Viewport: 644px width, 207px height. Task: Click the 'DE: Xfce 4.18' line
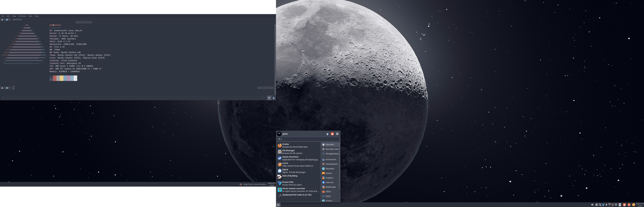(57, 47)
